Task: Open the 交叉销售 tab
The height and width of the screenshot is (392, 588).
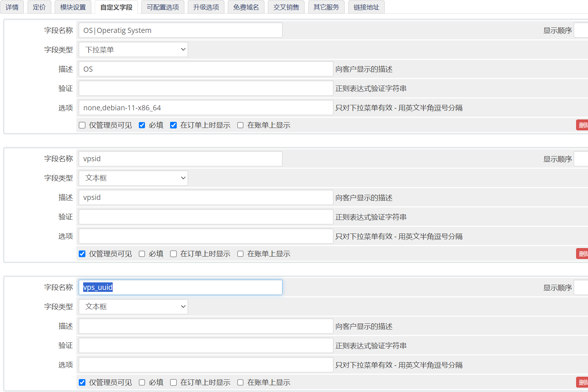Action: pyautogui.click(x=286, y=7)
